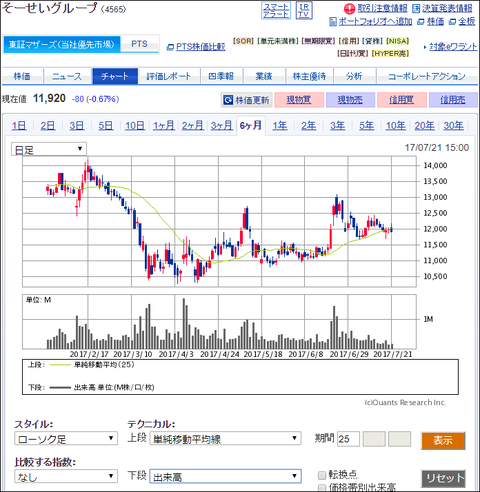Select the 2年 chart period
The height and width of the screenshot is (492, 480).
[308, 126]
